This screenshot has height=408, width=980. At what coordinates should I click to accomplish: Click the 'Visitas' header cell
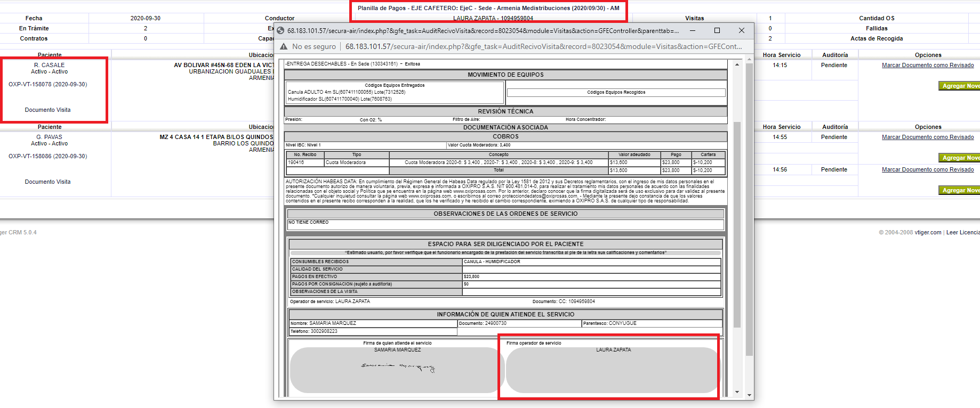point(694,18)
